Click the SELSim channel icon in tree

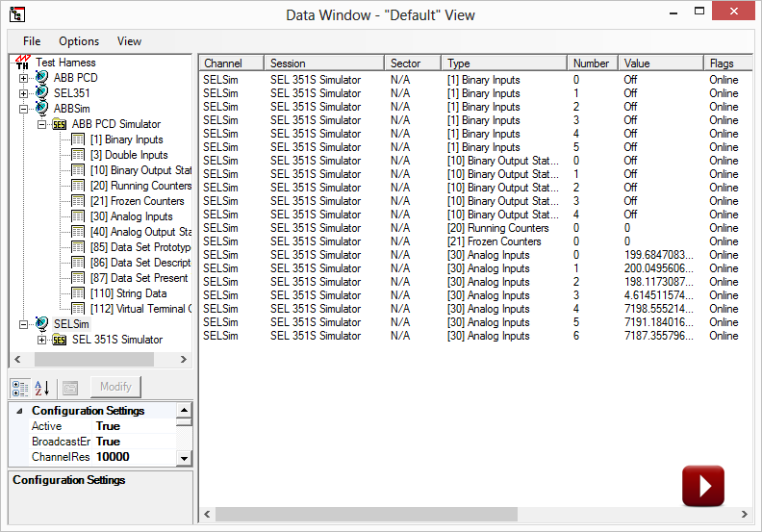click(x=41, y=324)
